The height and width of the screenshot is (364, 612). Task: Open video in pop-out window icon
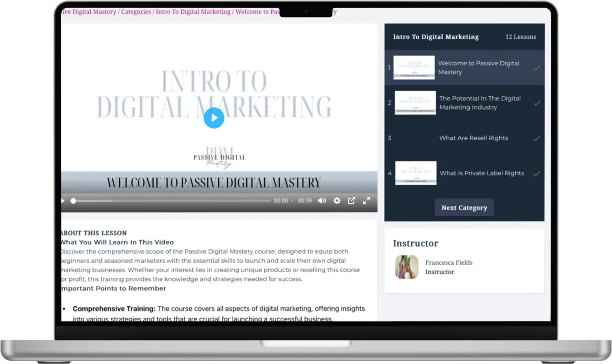pos(351,201)
